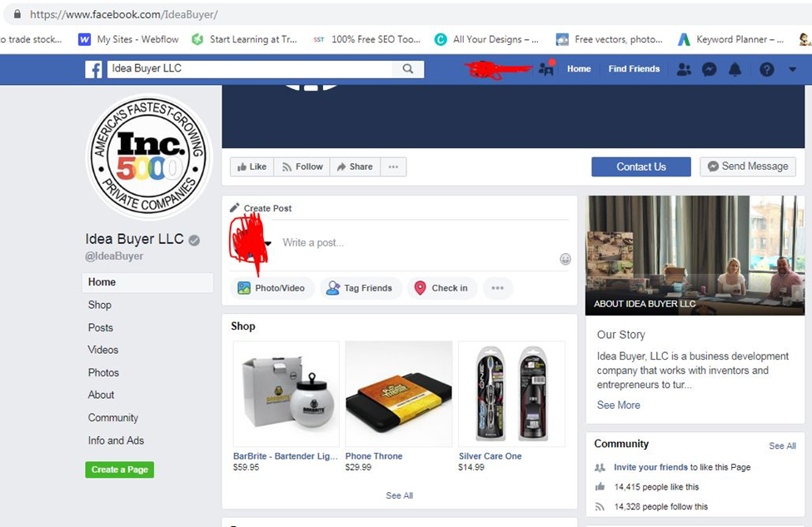The image size is (812, 527).
Task: Open the Messenger icon
Action: click(710, 69)
